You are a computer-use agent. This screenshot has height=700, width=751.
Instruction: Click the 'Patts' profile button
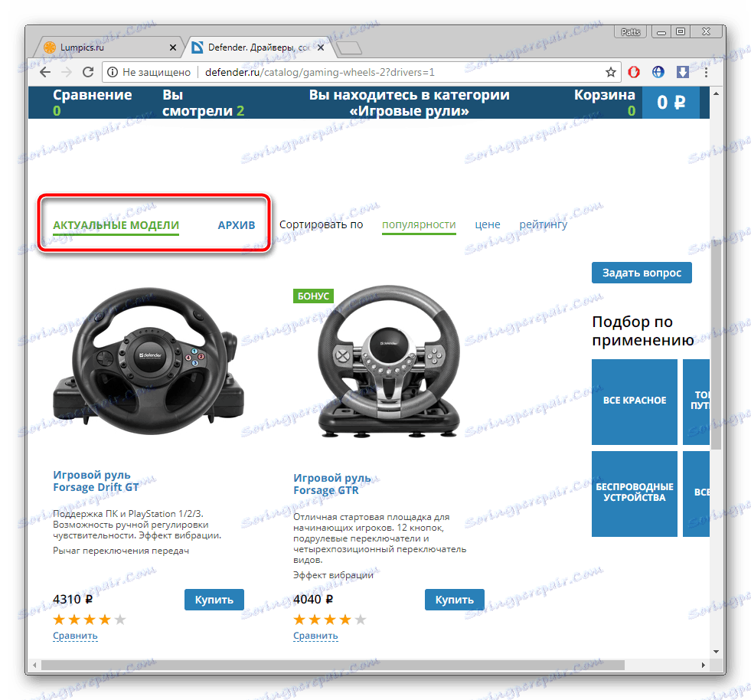(630, 32)
